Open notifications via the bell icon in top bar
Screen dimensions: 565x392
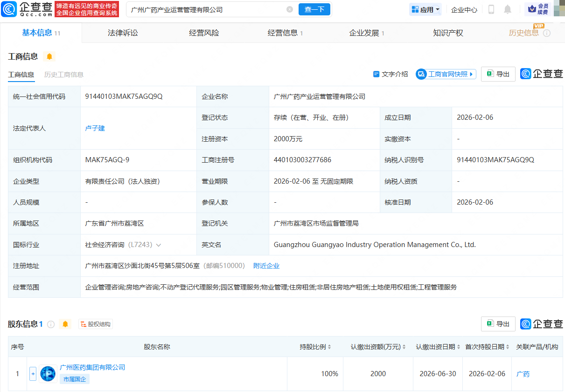point(508,9)
